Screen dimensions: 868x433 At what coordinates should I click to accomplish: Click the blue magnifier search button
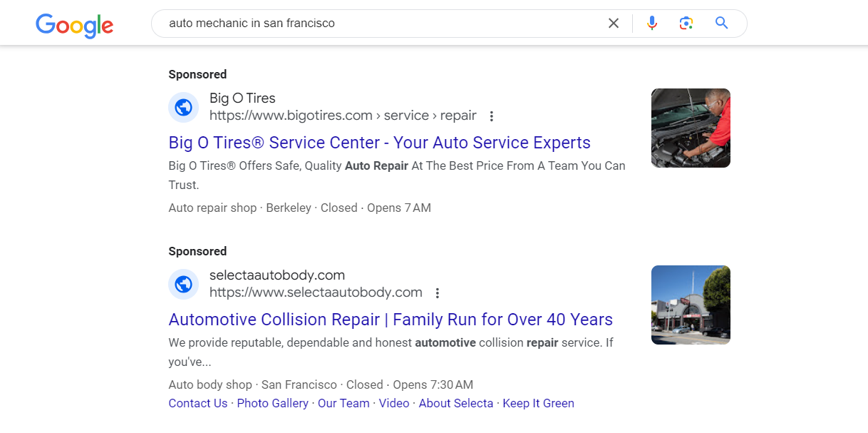click(722, 24)
